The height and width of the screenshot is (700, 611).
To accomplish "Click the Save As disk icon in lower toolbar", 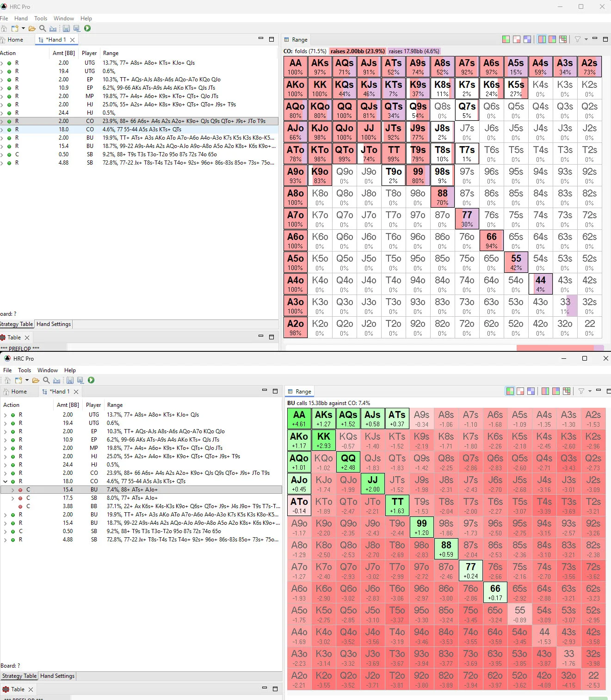I will point(80,380).
